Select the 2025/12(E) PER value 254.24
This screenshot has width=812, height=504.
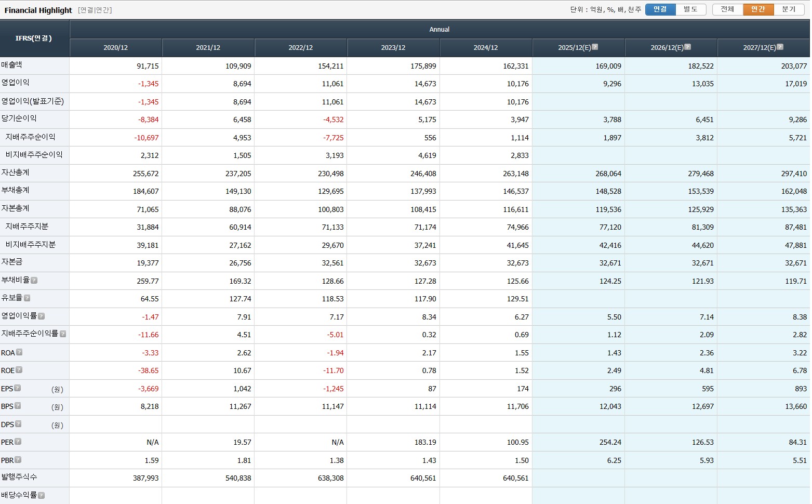coord(610,442)
